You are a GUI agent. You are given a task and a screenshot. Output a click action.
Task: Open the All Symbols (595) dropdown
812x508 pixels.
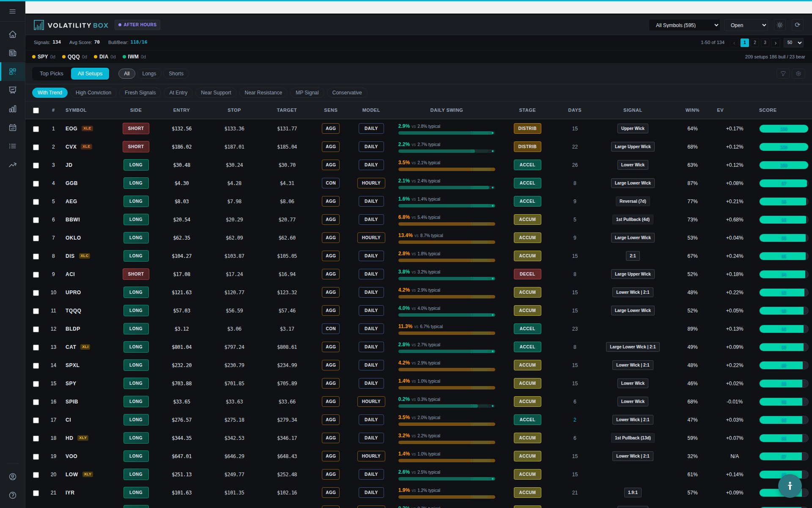point(685,25)
